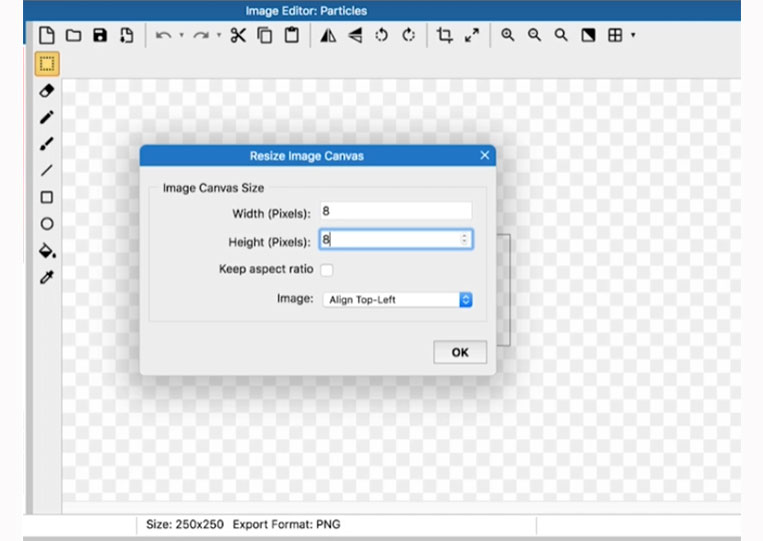Copy the selection
Viewport: 763px width, 541px height.
(x=265, y=35)
